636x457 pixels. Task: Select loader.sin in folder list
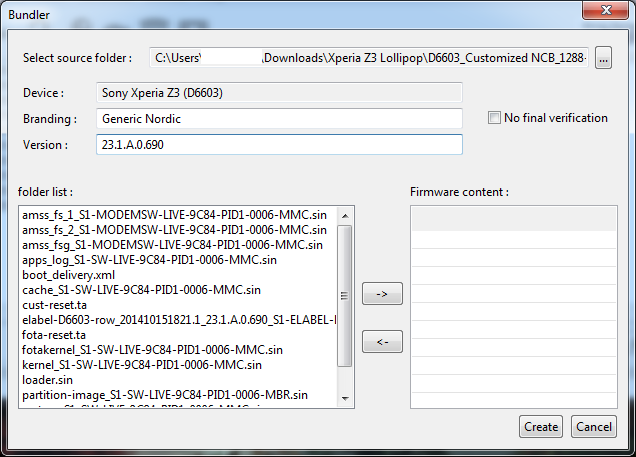tap(47, 380)
